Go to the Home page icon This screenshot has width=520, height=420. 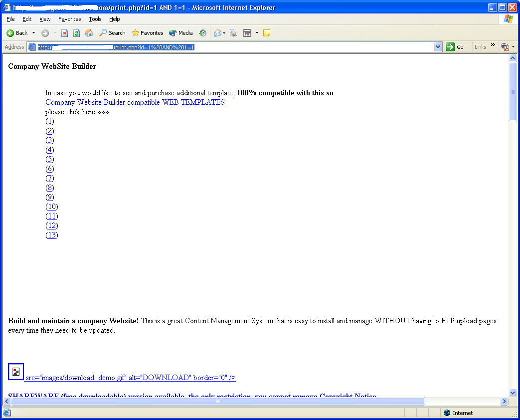pyautogui.click(x=89, y=33)
